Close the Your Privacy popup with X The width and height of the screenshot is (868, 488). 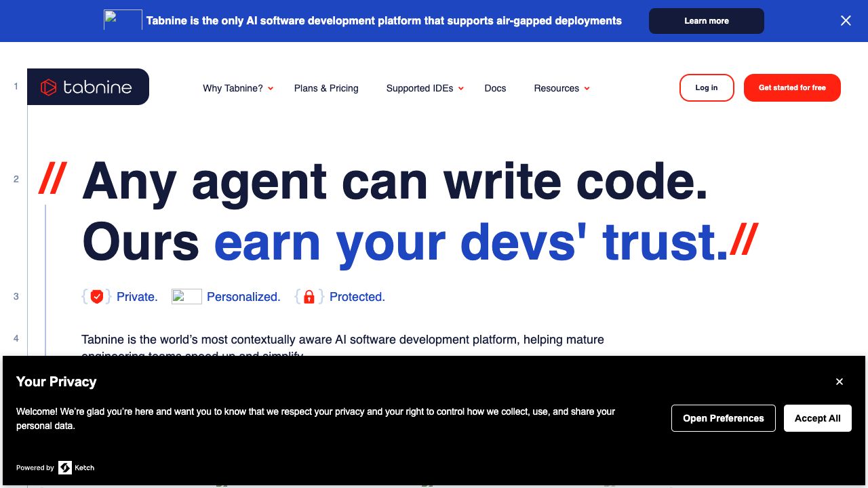(x=840, y=382)
